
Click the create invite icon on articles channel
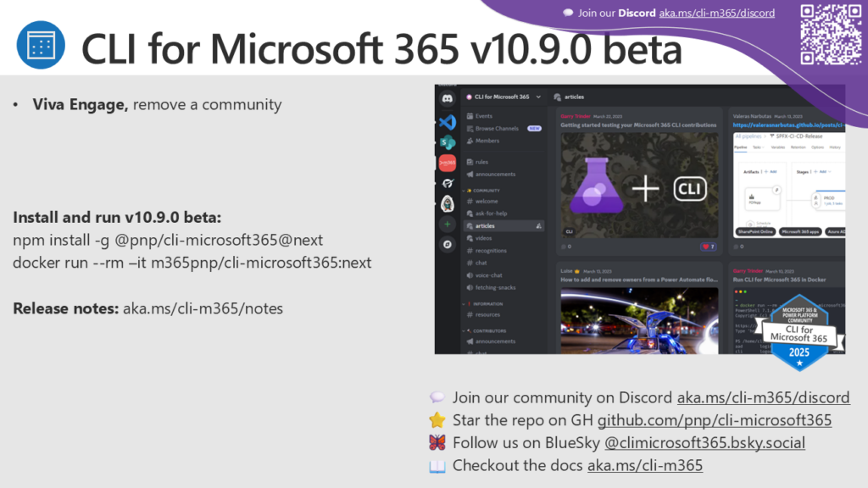click(x=538, y=225)
